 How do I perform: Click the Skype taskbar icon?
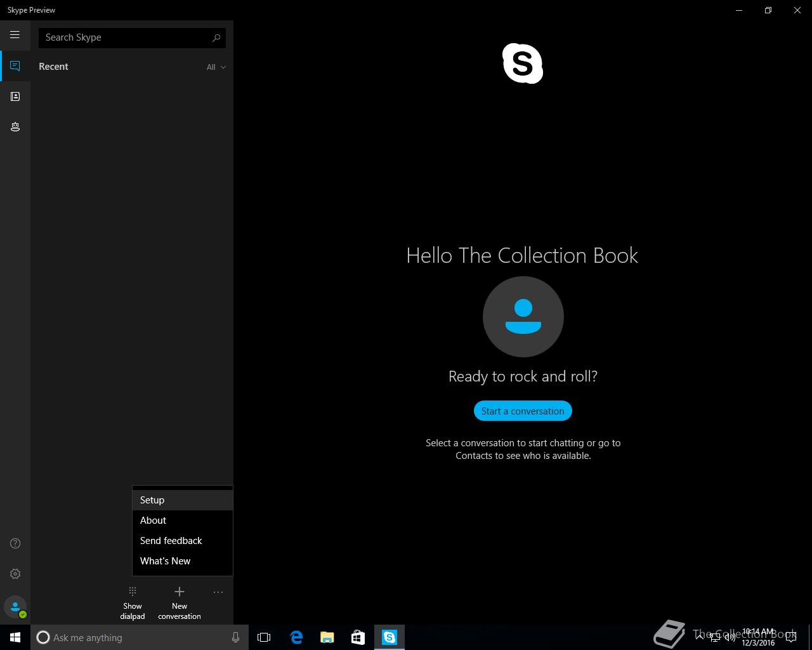[x=389, y=637]
